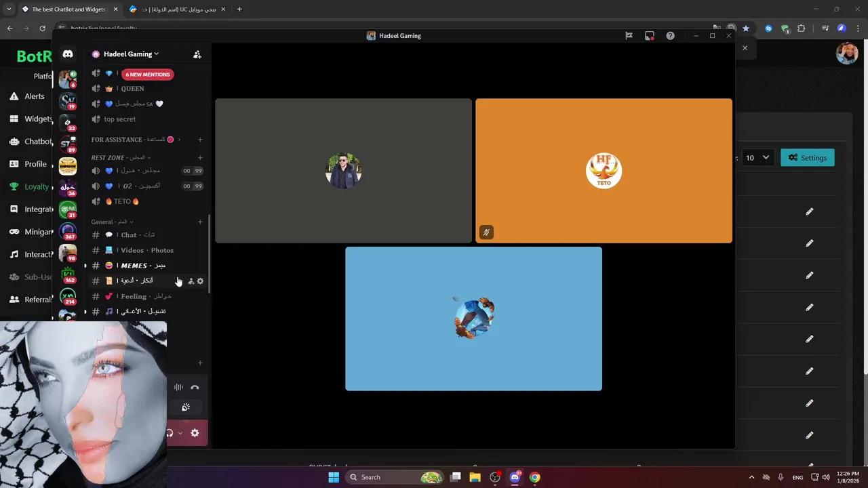Select blue participant video tile
868x488 pixels.
coord(473,319)
